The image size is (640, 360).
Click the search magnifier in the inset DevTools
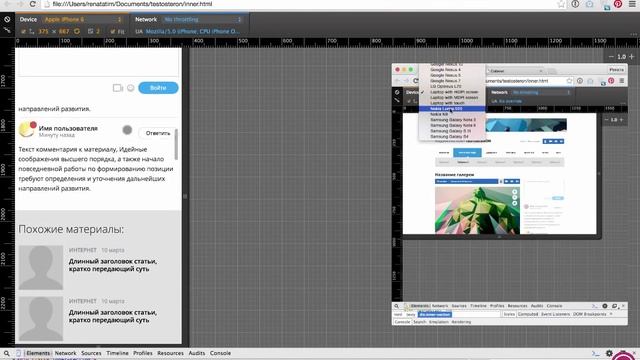click(396, 306)
